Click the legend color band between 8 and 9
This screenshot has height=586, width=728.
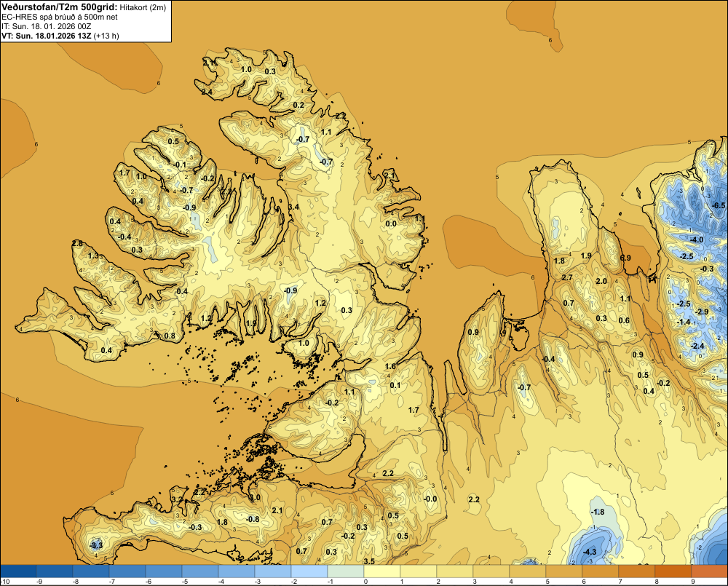[673, 571]
